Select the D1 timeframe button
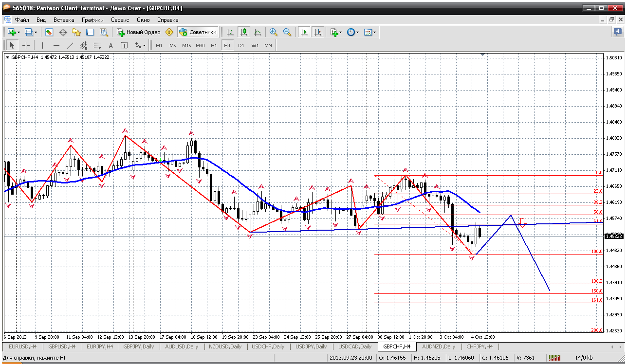Viewport: 627px width, 364px height. [241, 45]
